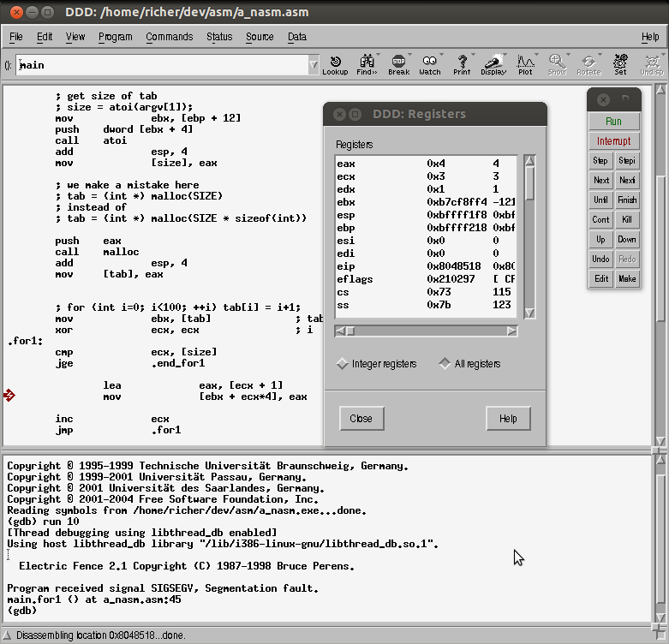The height and width of the screenshot is (644, 669).
Task: Click Registers list horizontal scrollbar thumb
Action: (350, 331)
